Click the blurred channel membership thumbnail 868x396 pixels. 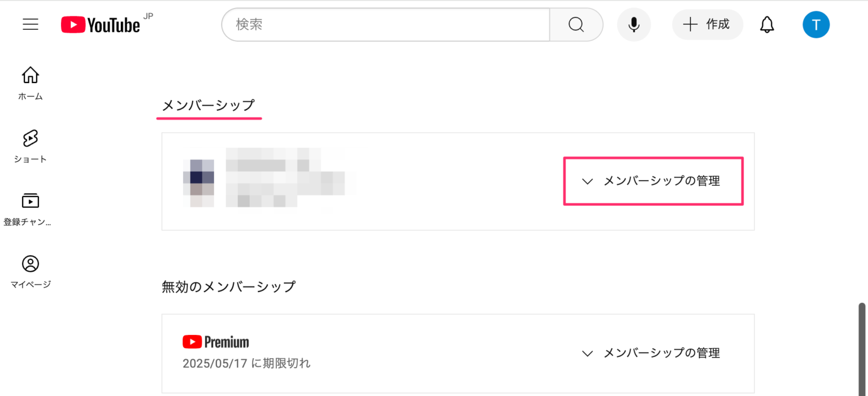[x=198, y=182]
